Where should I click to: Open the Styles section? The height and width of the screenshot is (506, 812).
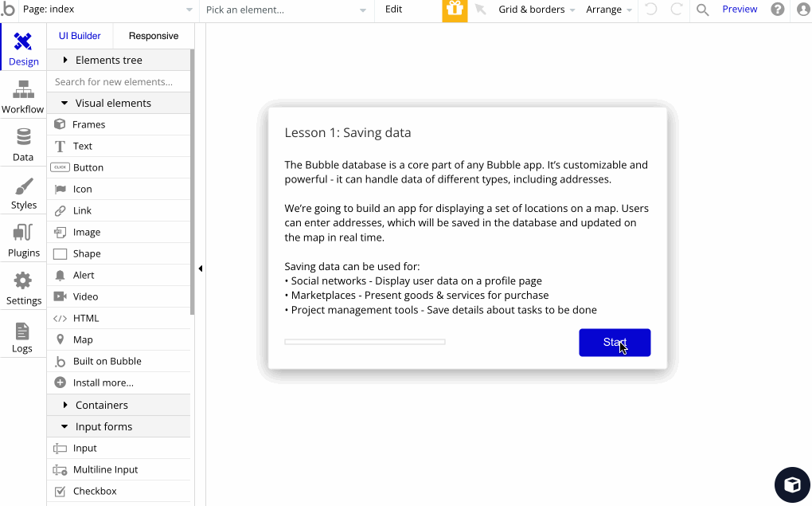pyautogui.click(x=23, y=192)
